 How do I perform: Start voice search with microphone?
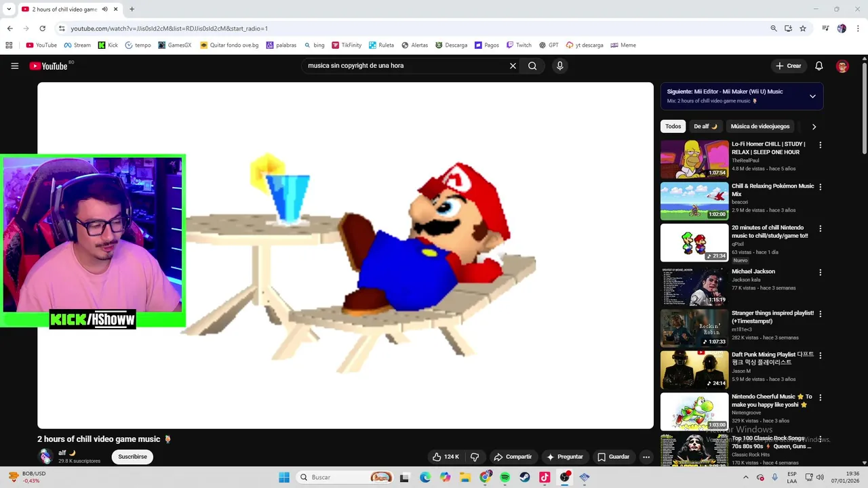[559, 66]
